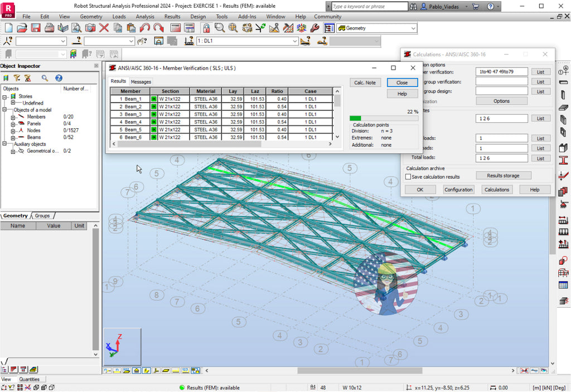571x392 pixels.
Task: Open the Calculations tool calculator icon
Action: (x=176, y=27)
